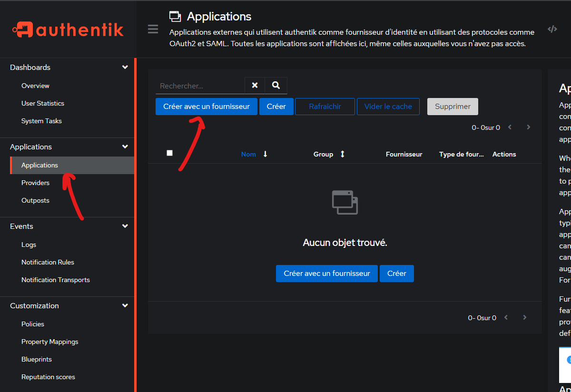Go to Outposts page

[x=35, y=200]
